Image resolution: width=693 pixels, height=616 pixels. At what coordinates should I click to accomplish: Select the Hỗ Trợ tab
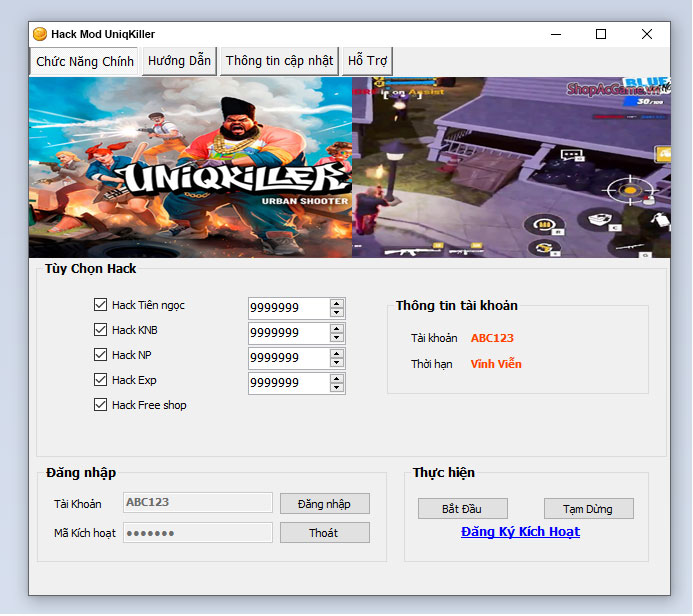point(367,61)
